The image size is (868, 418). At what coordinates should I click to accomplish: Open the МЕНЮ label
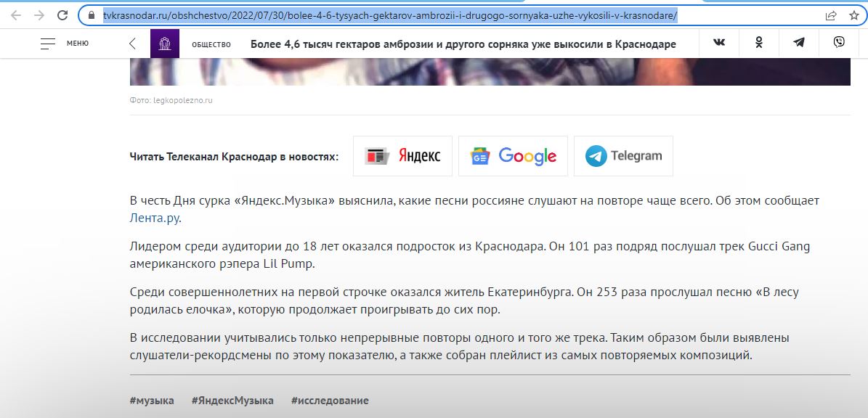pyautogui.click(x=78, y=44)
